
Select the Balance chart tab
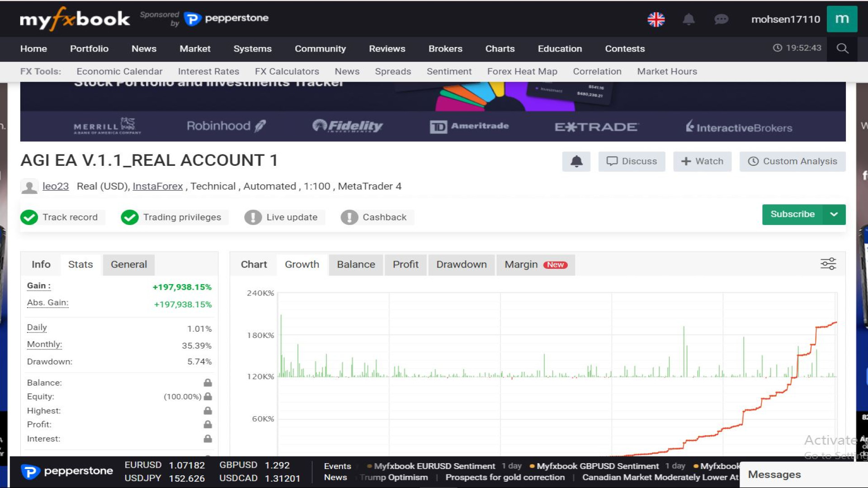coord(356,265)
